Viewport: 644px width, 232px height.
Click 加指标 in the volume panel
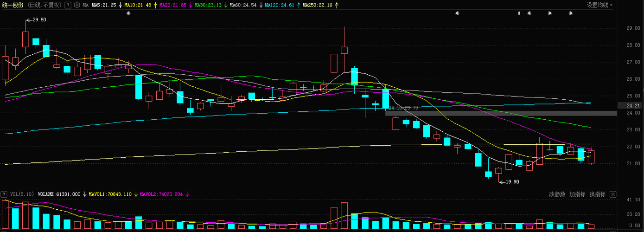click(x=577, y=194)
